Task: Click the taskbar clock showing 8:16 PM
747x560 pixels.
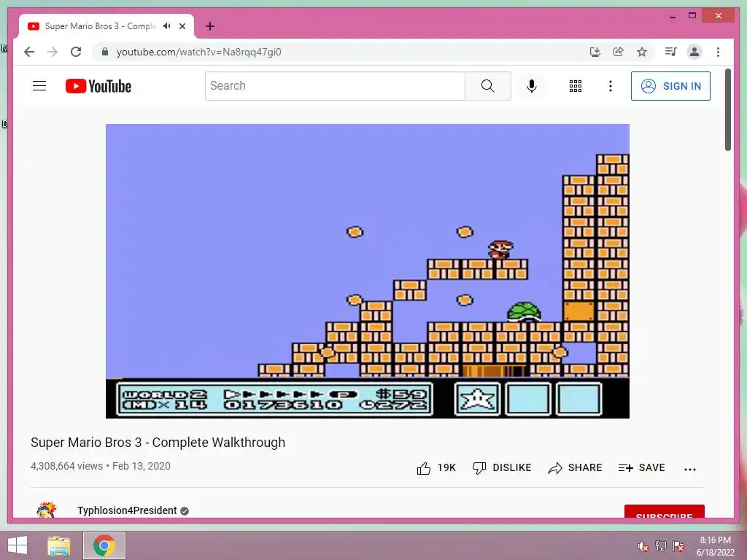Action: (x=715, y=546)
